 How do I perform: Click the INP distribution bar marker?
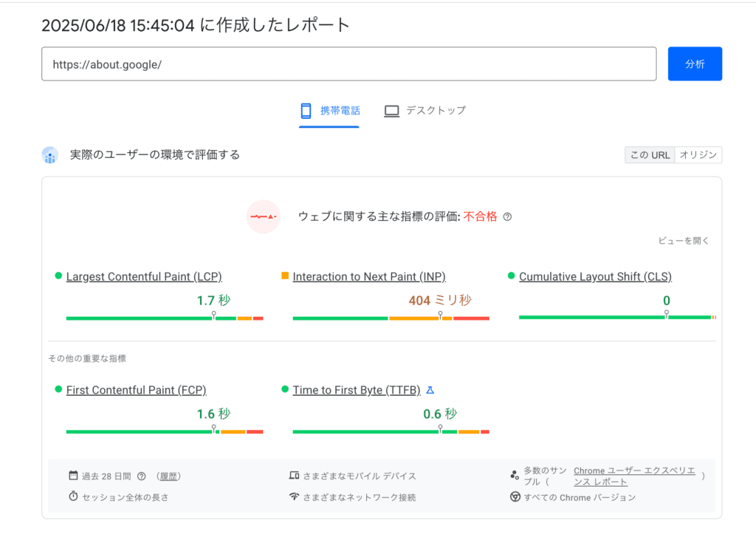(440, 315)
